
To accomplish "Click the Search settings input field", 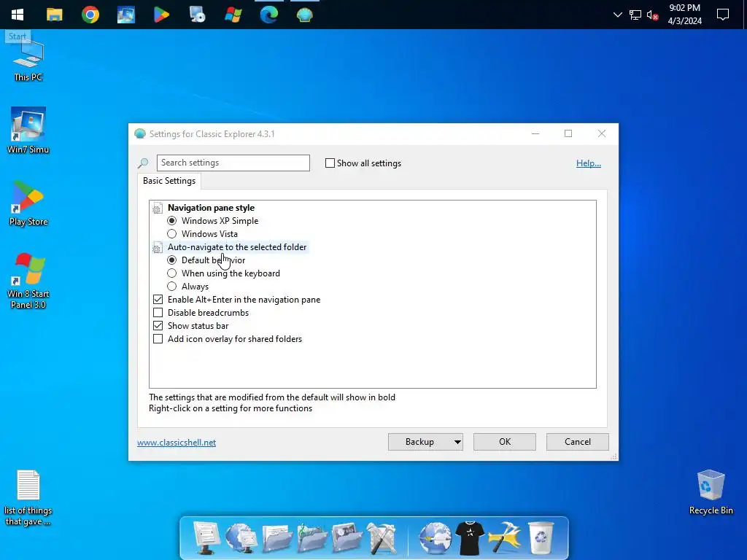I will tap(233, 163).
